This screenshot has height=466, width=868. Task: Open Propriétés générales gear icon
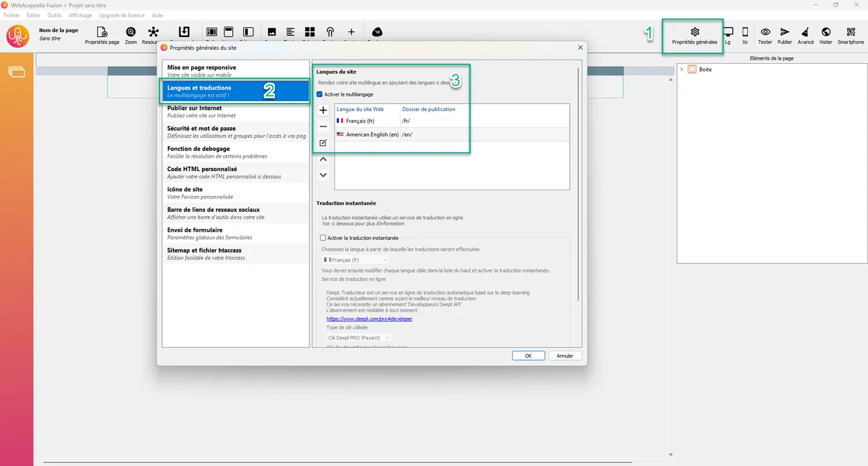coord(695,32)
